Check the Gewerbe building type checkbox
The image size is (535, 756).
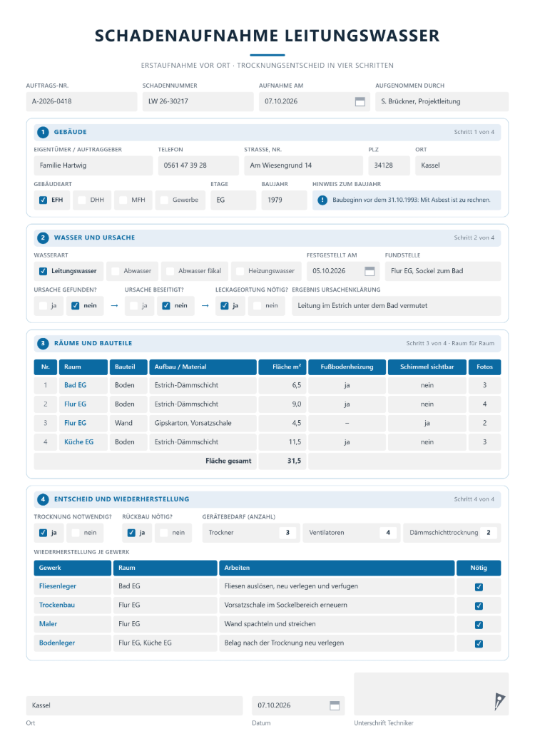click(165, 200)
